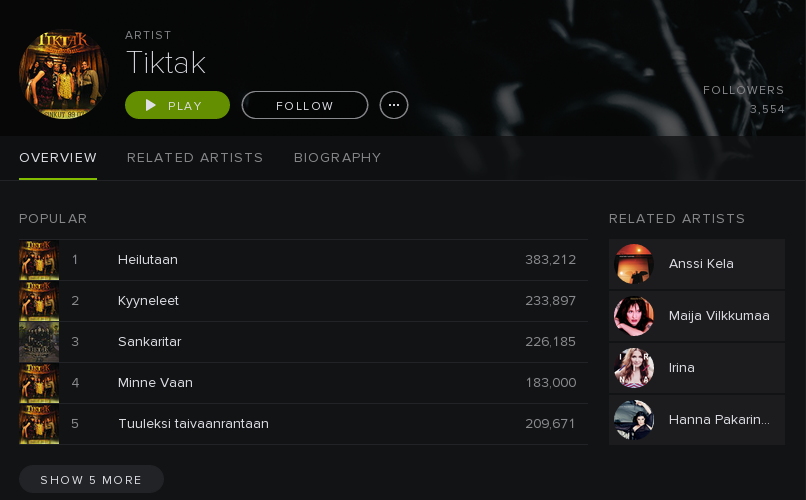Follow the artist Tiktak
806x500 pixels.
(305, 105)
